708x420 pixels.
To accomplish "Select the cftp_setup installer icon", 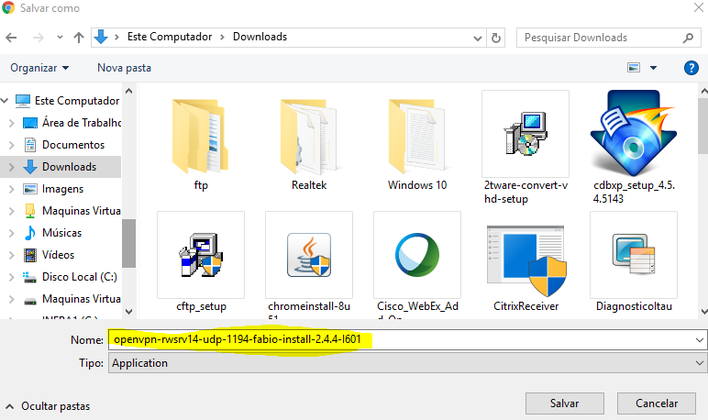I will pyautogui.click(x=200, y=255).
